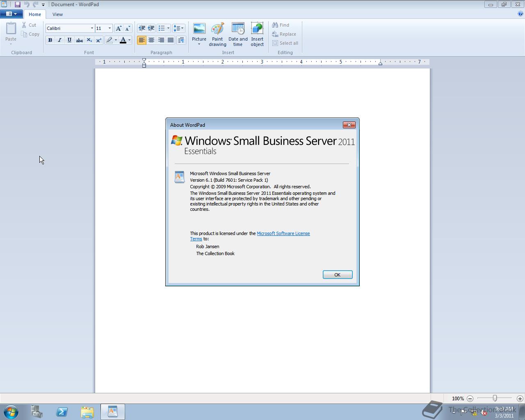Screen dimensions: 525x420
Task: Click the Undo icon in title bar
Action: pos(27,5)
